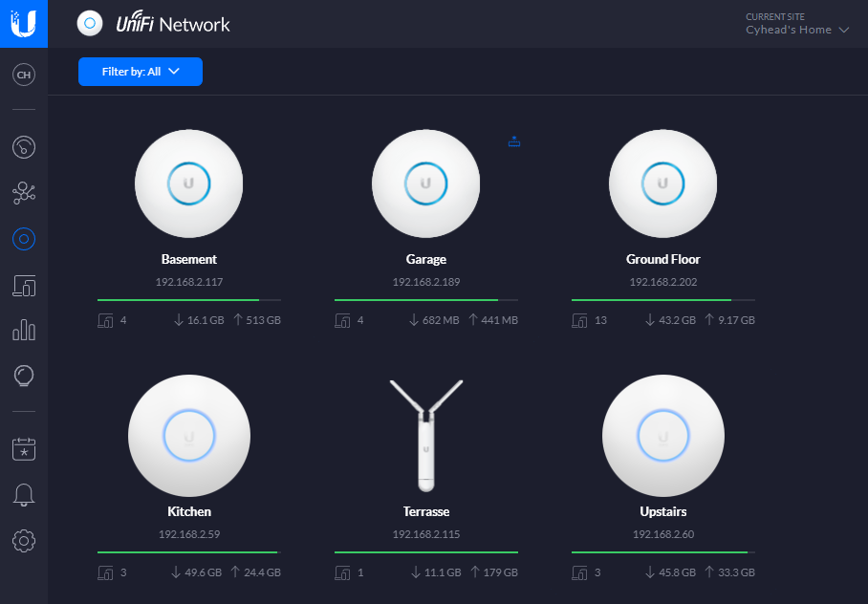Open the Alerts bell icon
The image size is (868, 604).
point(24,494)
